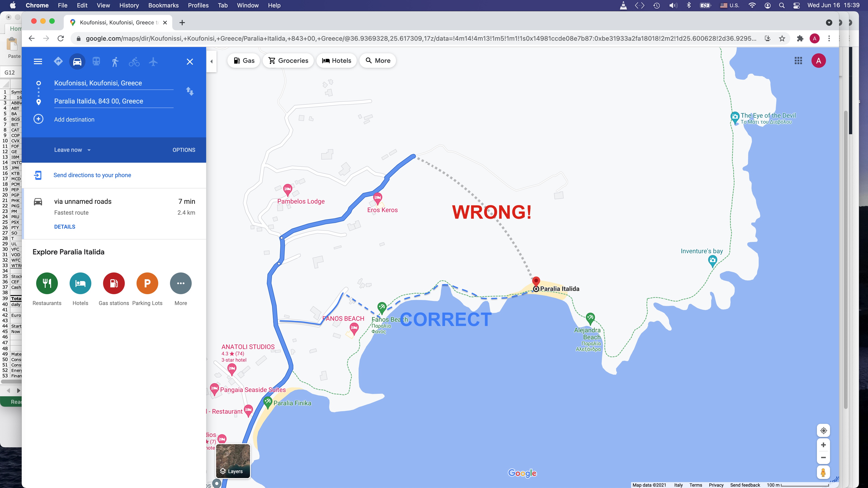The image size is (868, 488).
Task: Open Chrome three-dot menu
Action: pyautogui.click(x=829, y=38)
